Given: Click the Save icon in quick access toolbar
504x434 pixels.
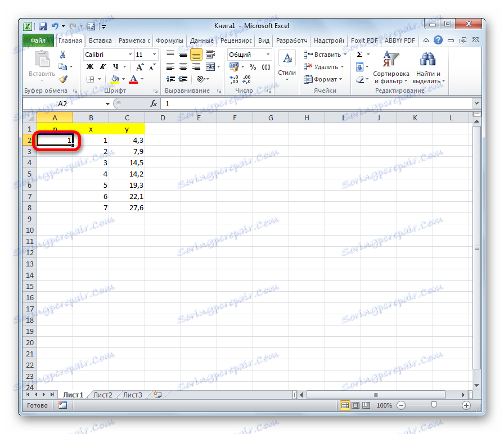Looking at the screenshot, I should tap(43, 26).
